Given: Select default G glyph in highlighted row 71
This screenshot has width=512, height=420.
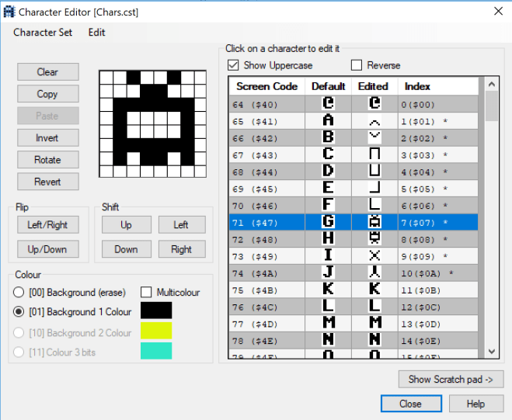Looking at the screenshot, I should coord(328,223).
